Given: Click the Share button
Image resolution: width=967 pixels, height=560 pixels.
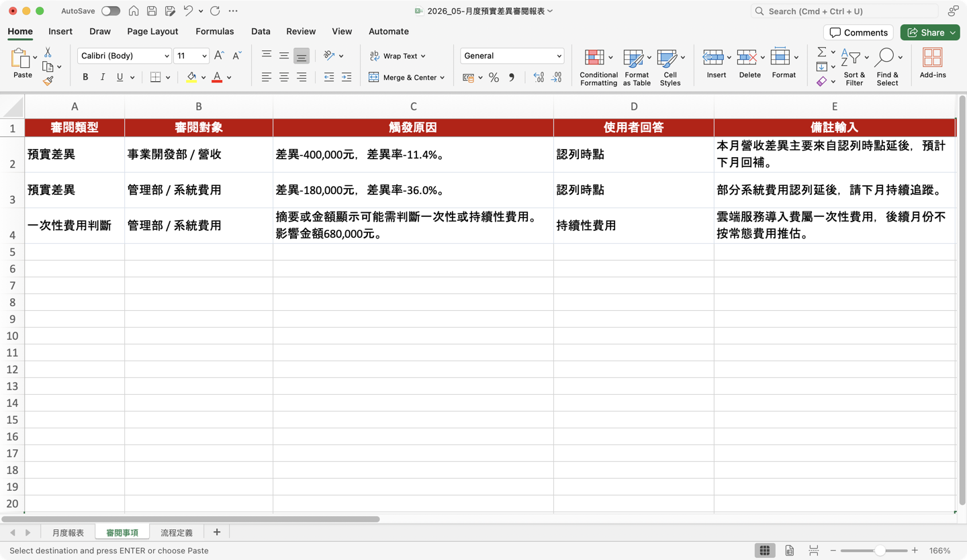Looking at the screenshot, I should pos(924,32).
